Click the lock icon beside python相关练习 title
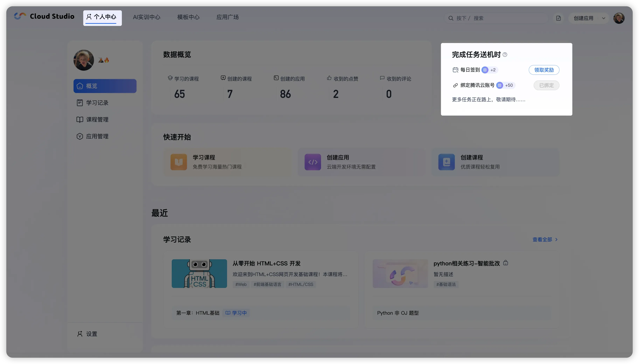This screenshot has width=639, height=364. pyautogui.click(x=506, y=263)
